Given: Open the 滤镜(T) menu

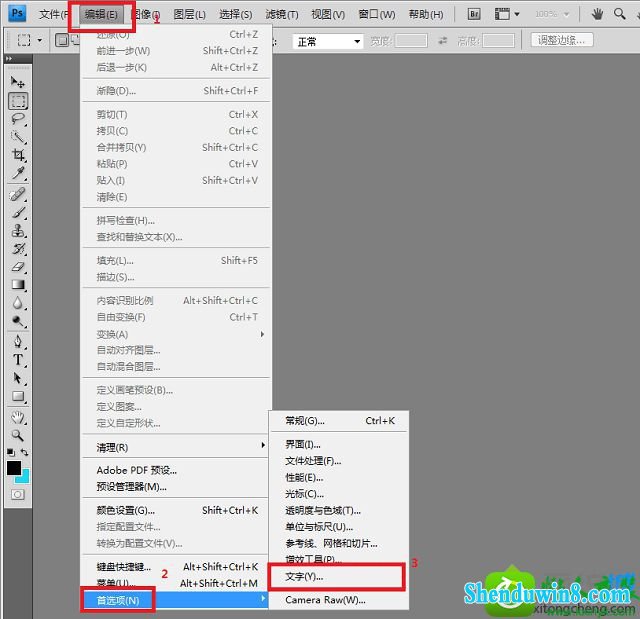Looking at the screenshot, I should click(x=282, y=15).
